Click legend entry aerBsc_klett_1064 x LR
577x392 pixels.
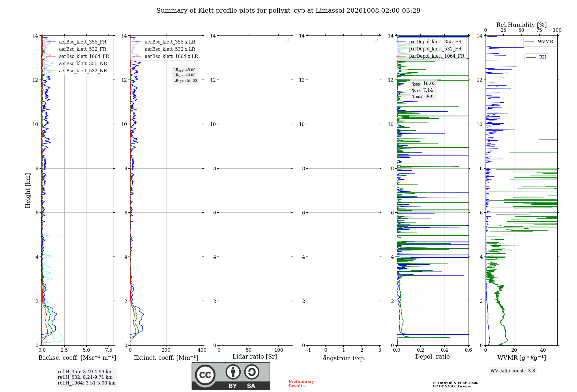165,56
